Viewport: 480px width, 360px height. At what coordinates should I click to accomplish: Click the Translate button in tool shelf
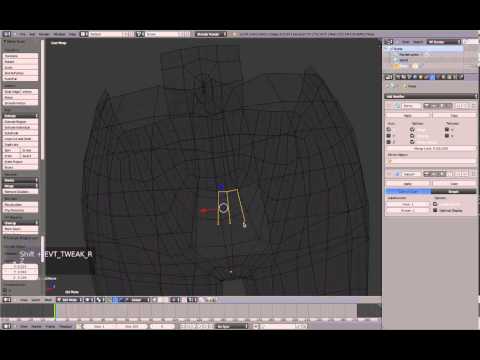click(x=20, y=56)
